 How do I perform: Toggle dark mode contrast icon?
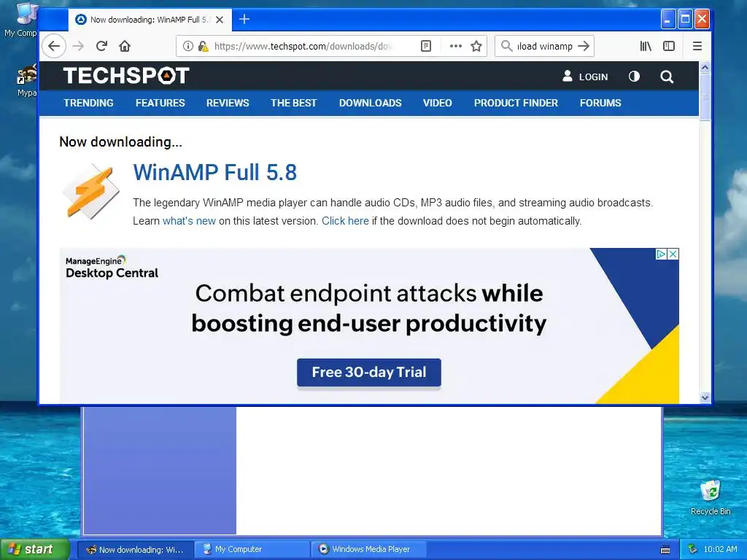(x=634, y=77)
